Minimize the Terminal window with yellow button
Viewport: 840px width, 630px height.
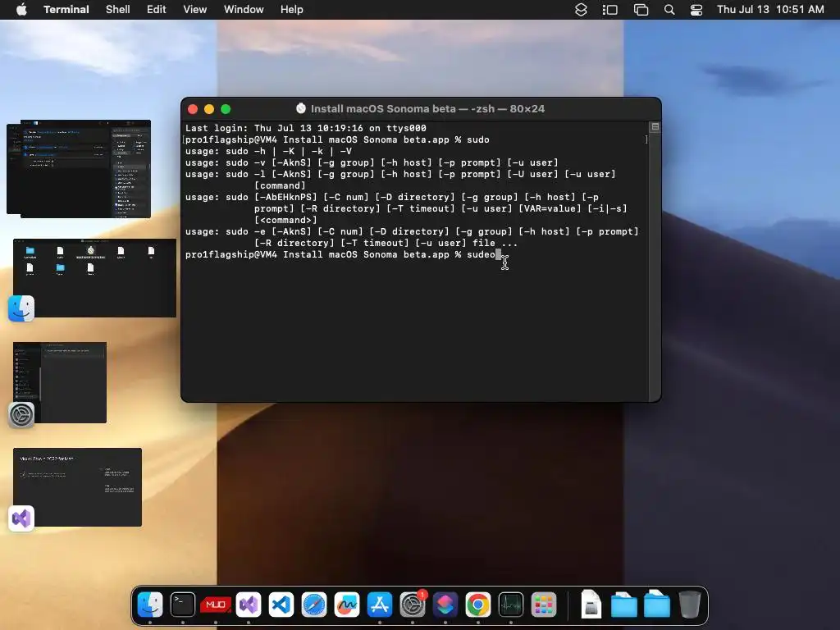point(209,109)
